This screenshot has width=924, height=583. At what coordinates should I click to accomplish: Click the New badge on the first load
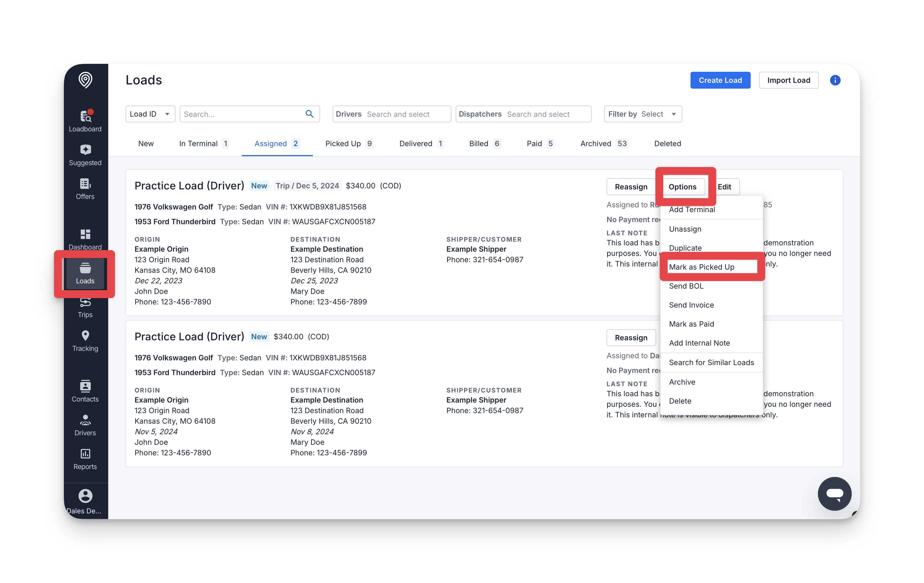tap(259, 186)
